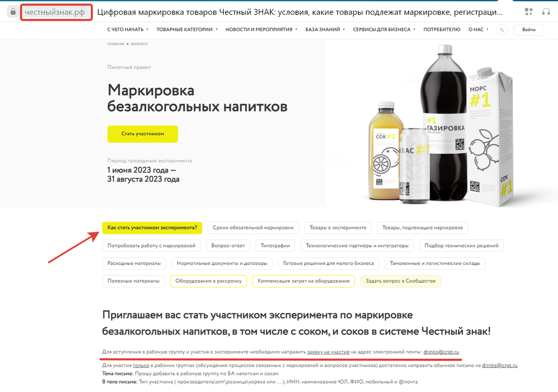Expand the БАЗА ЗНАНИЙ dropdown
Image resolution: width=558 pixels, height=392 pixels.
[x=325, y=29]
